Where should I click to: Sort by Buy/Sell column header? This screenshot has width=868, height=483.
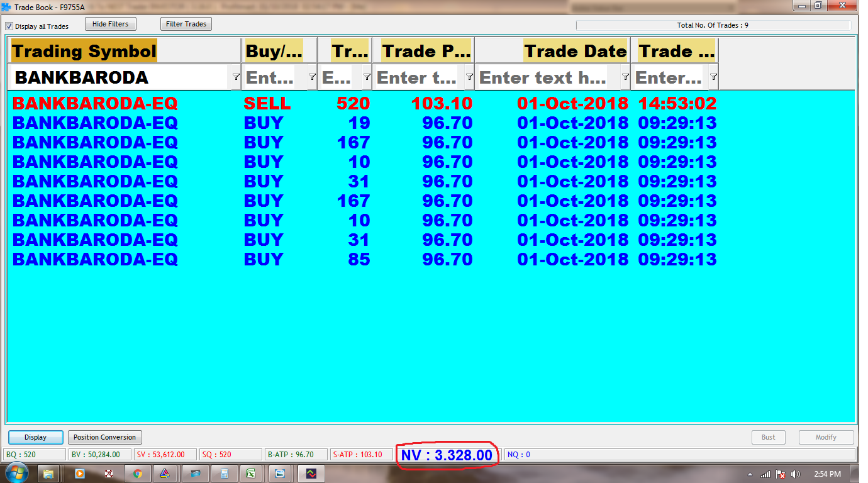pyautogui.click(x=279, y=51)
